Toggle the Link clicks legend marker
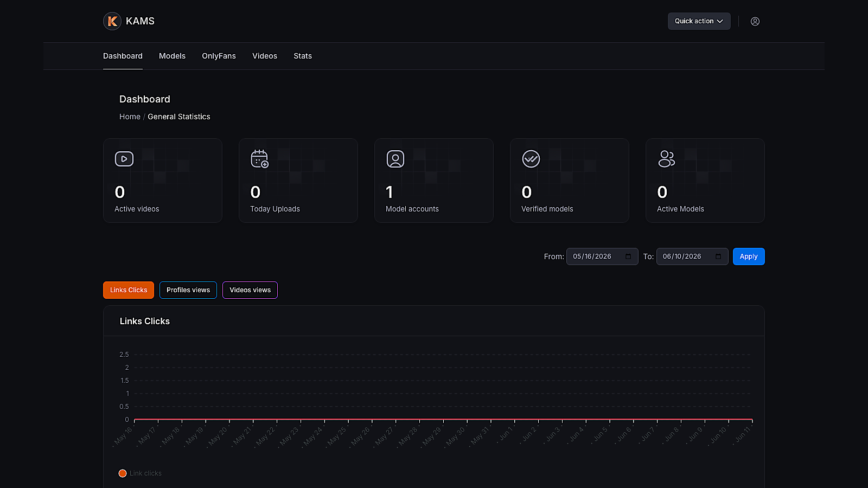868x488 pixels. (x=123, y=473)
